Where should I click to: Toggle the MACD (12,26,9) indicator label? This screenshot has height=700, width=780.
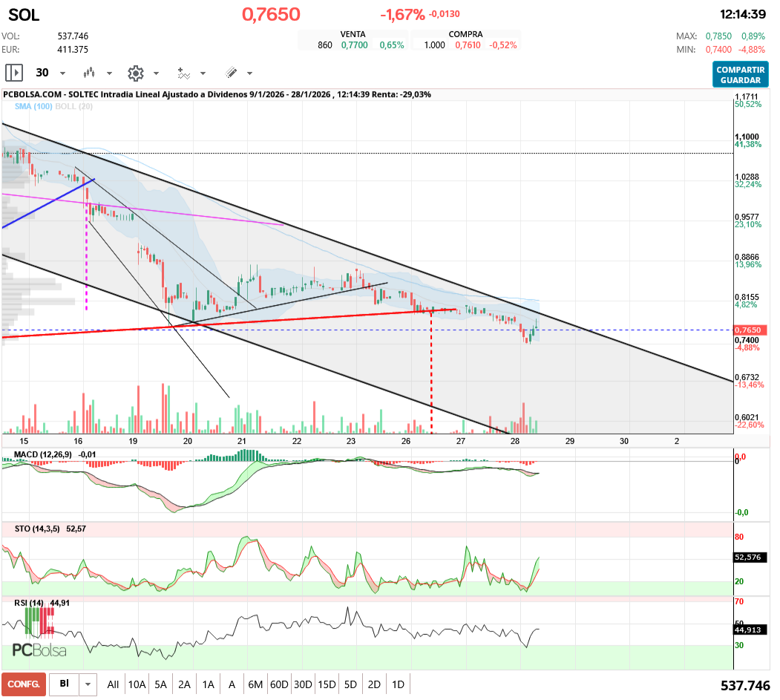tap(43, 454)
